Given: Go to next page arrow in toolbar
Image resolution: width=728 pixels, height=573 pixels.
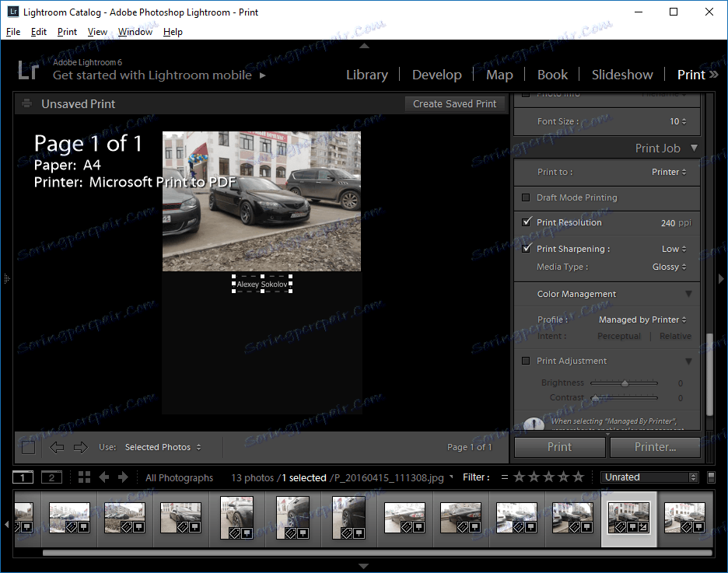Looking at the screenshot, I should point(80,447).
